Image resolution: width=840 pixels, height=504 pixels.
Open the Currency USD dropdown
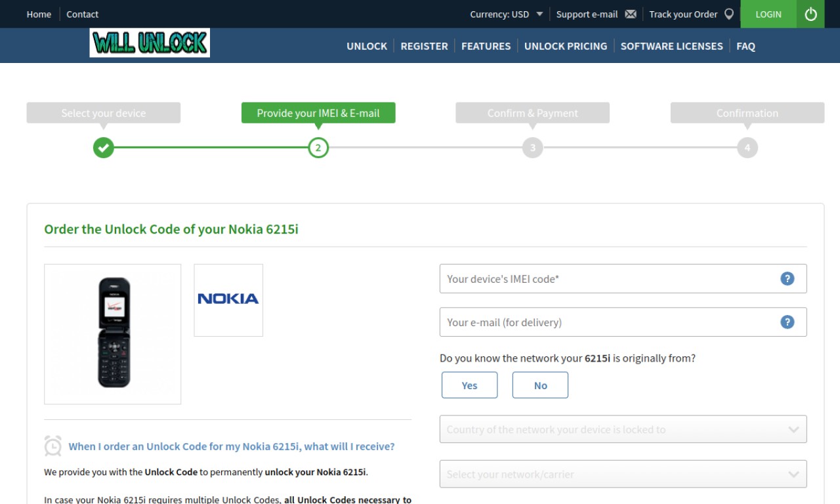click(x=506, y=14)
